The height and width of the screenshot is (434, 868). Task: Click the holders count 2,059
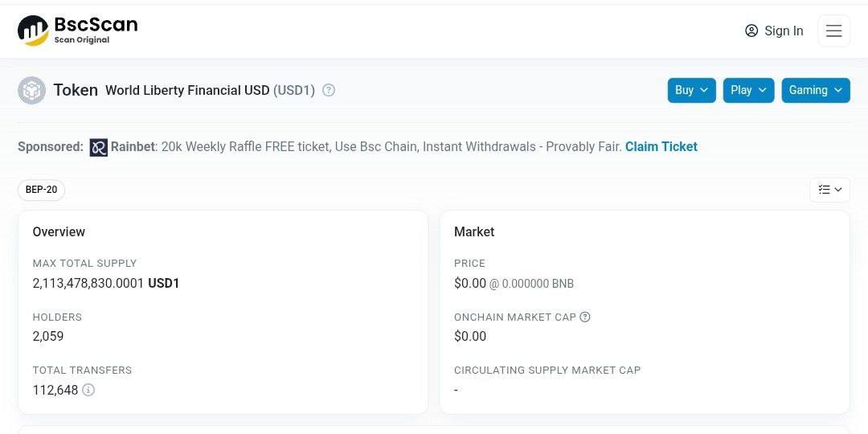[48, 336]
